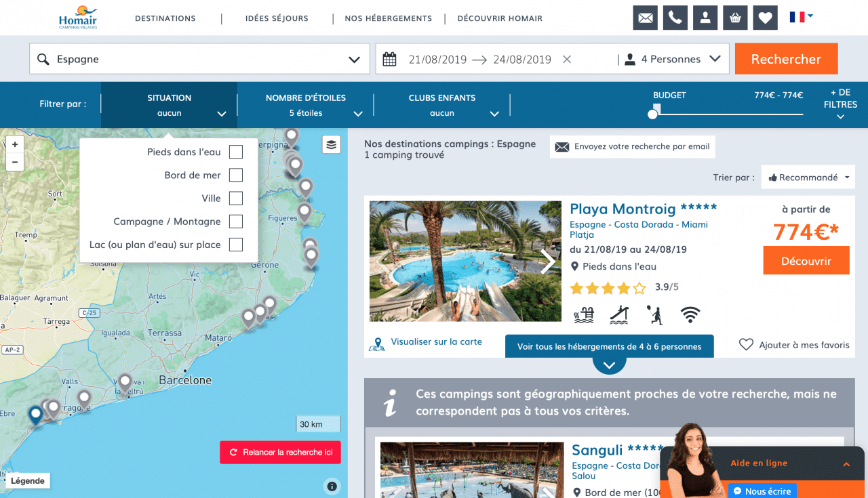Viewport: 868px width, 498px height.
Task: Click the sports activity amenity icon
Action: (x=654, y=314)
